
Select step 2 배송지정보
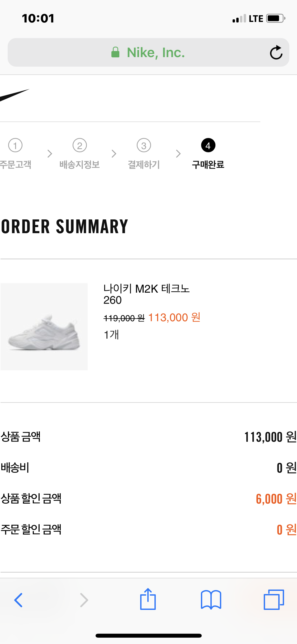click(79, 154)
